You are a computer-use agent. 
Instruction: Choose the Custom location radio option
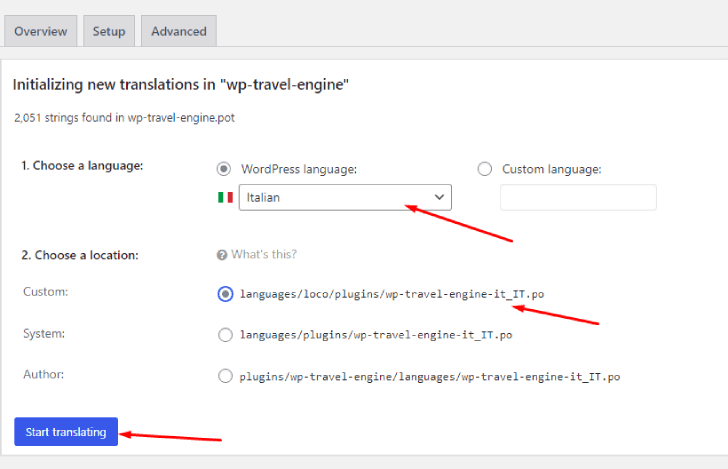coord(226,294)
